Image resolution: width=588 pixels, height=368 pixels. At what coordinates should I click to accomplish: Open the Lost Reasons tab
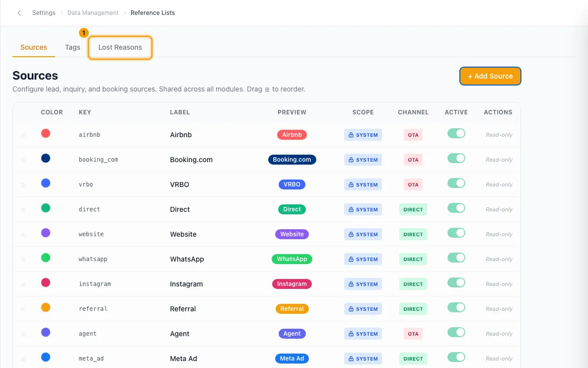coord(120,47)
